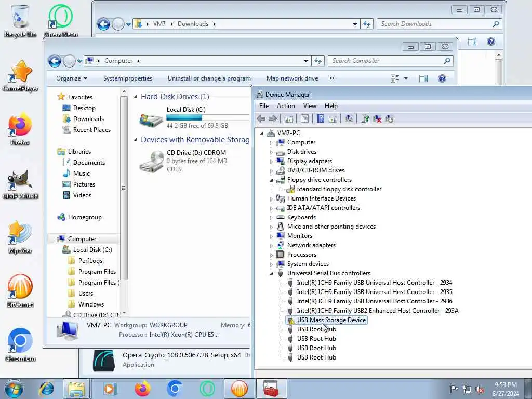Screen dimensions: 532x399
Task: Click Show/Hide Console Tree toolbar icon
Action: point(289,118)
